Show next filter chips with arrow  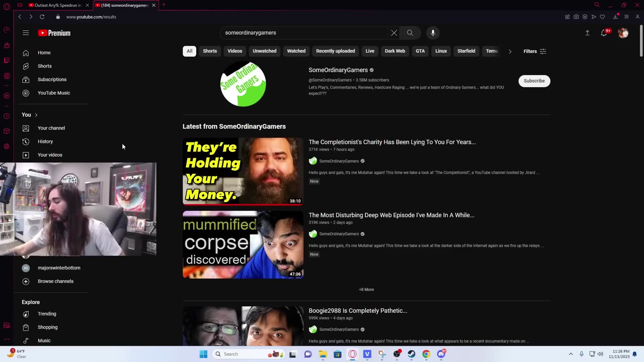pyautogui.click(x=510, y=51)
